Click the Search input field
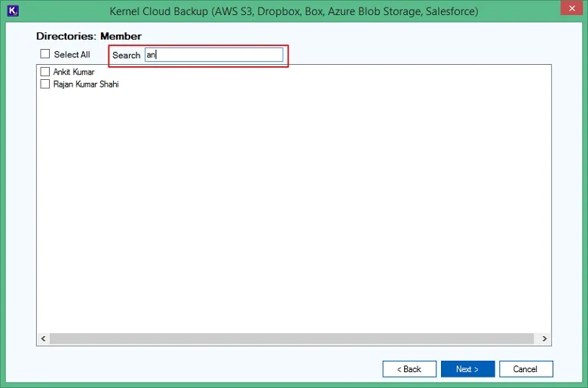588x388 pixels. [x=214, y=55]
